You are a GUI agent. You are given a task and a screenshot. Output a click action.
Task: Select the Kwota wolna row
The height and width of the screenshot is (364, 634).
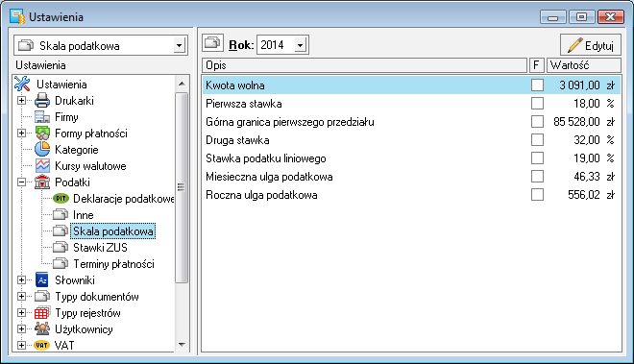pos(411,85)
